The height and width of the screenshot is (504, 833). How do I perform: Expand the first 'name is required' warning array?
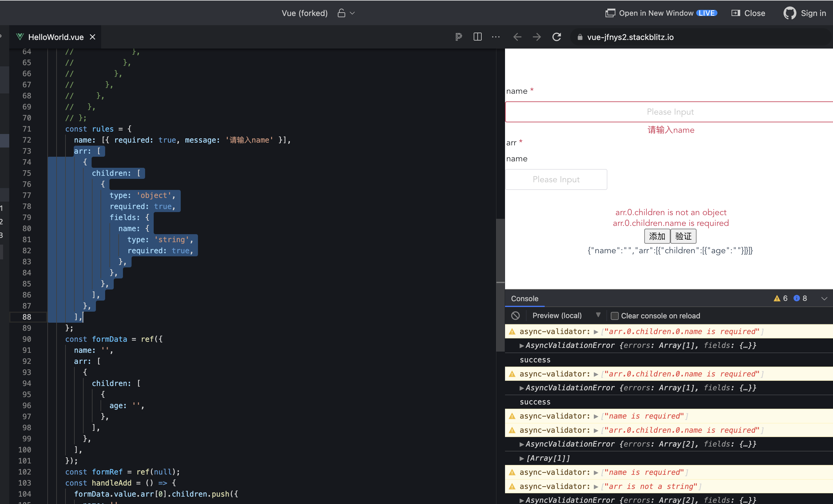coord(596,416)
